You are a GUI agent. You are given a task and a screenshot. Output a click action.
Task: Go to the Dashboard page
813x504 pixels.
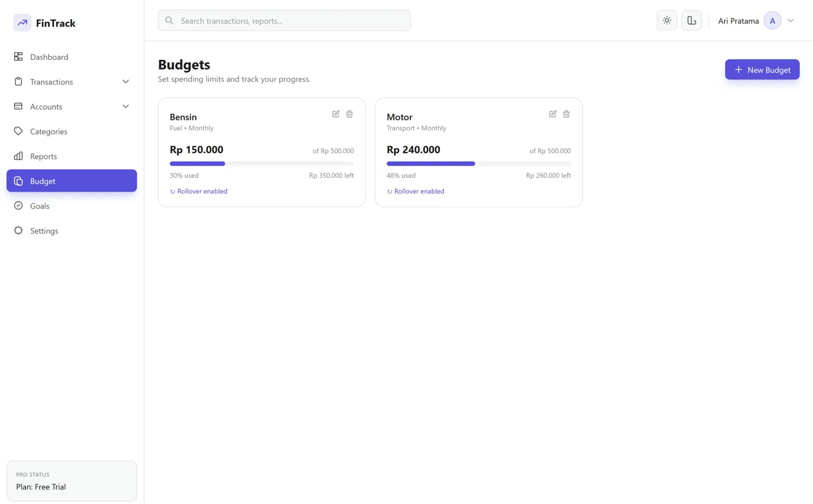point(71,57)
